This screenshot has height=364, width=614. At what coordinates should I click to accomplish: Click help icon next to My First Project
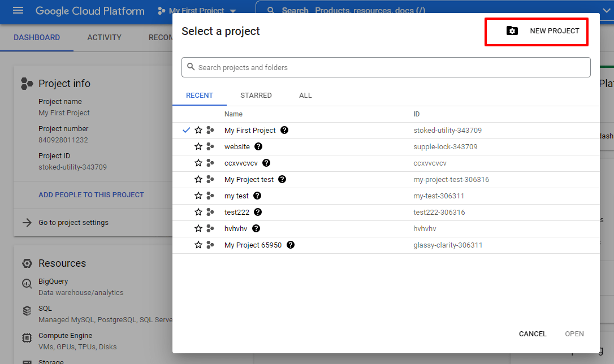click(285, 131)
